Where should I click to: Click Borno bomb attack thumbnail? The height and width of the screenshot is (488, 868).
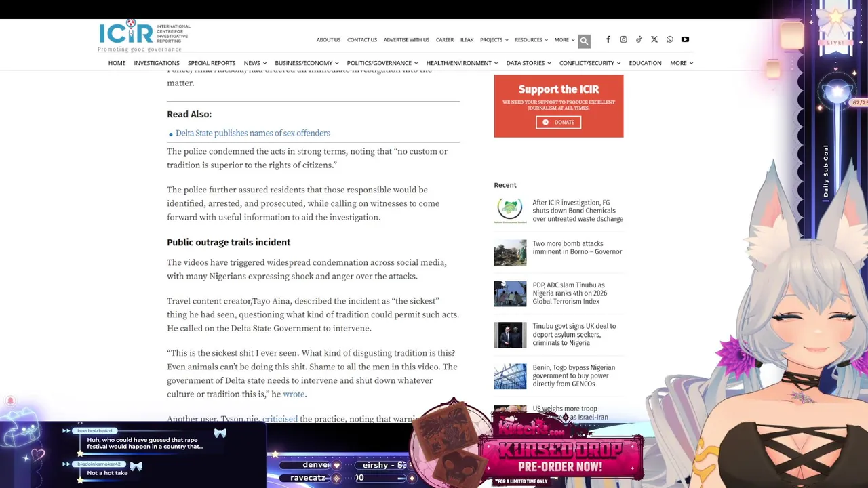tap(510, 252)
